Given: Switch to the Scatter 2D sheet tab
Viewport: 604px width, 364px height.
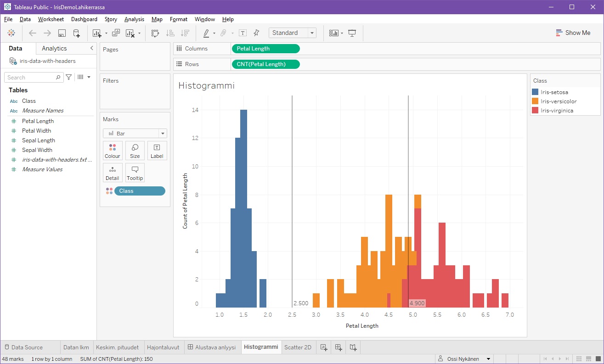Looking at the screenshot, I should tap(298, 347).
